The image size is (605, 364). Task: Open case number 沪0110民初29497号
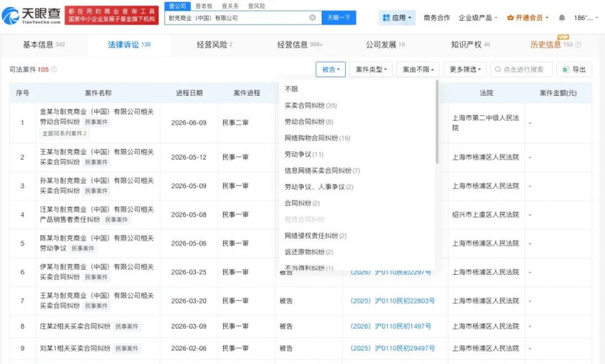pos(392,348)
